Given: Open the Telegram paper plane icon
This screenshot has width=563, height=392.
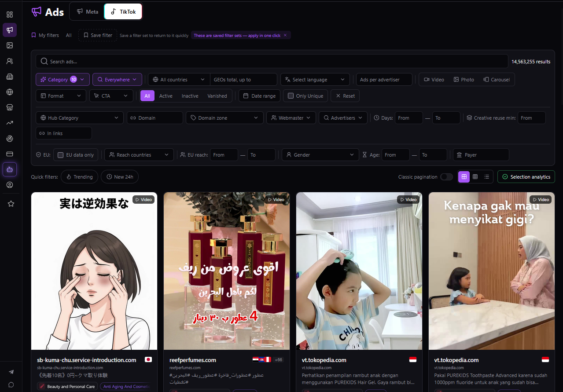Looking at the screenshot, I should pyautogui.click(x=11, y=372).
